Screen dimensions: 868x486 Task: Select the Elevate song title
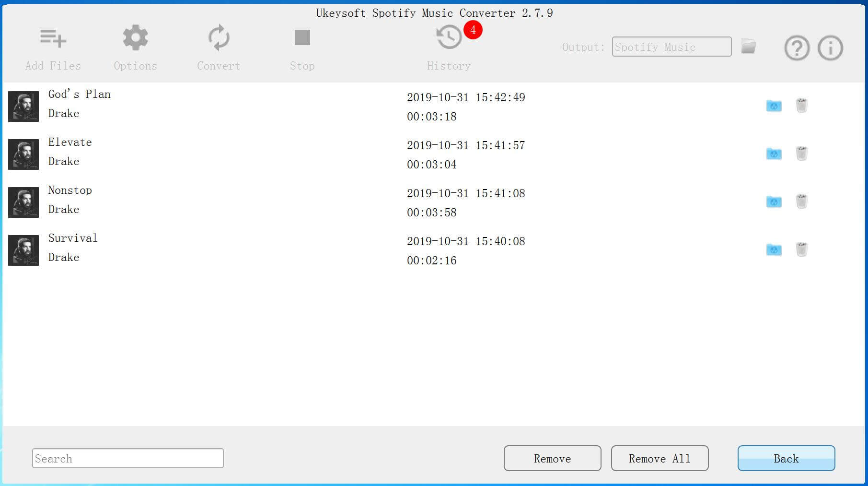click(70, 142)
